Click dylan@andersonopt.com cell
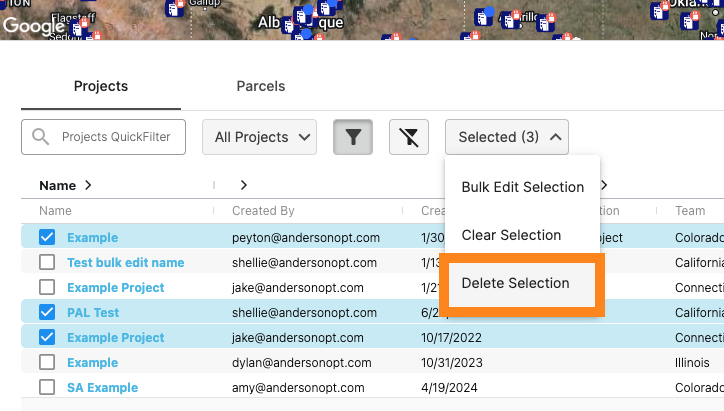Viewport: 724px width, 411px height. tap(302, 362)
